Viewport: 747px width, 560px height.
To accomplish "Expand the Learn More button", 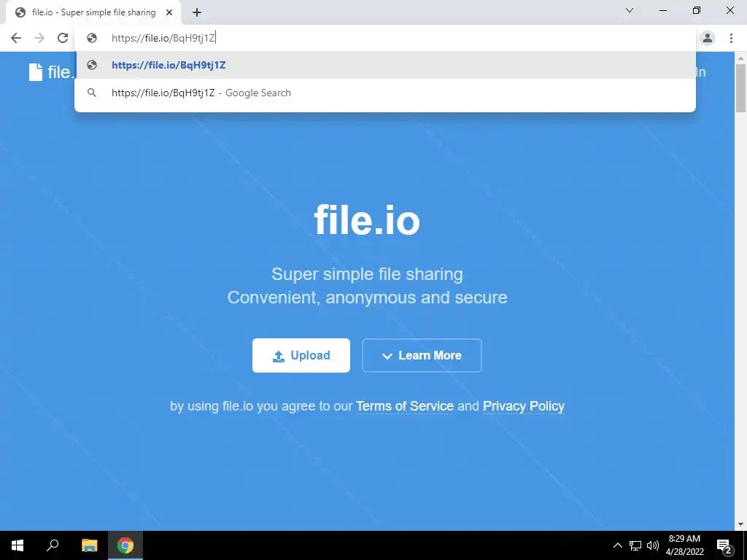I will (422, 355).
